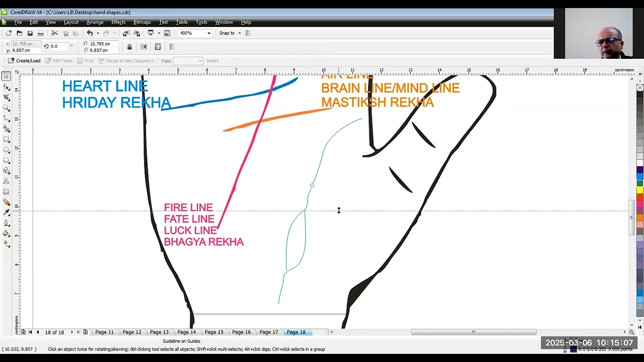Image resolution: width=644 pixels, height=362 pixels.
Task: Select the Crop tool in toolbox
Action: tap(6, 98)
